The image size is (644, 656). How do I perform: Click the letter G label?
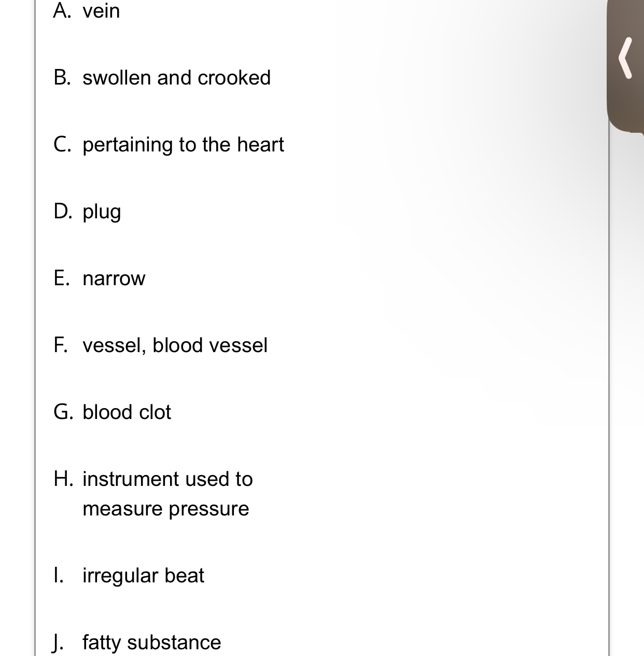(63, 412)
